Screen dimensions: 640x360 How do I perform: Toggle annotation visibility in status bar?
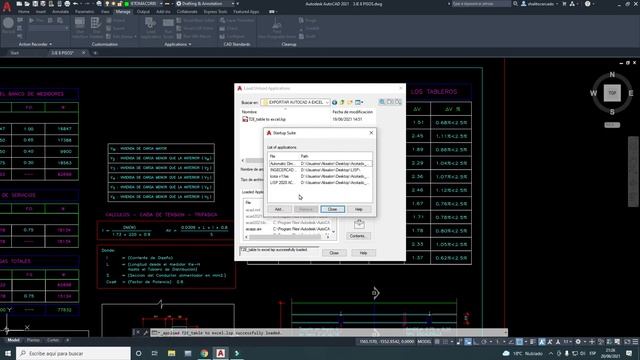[x=542, y=342]
